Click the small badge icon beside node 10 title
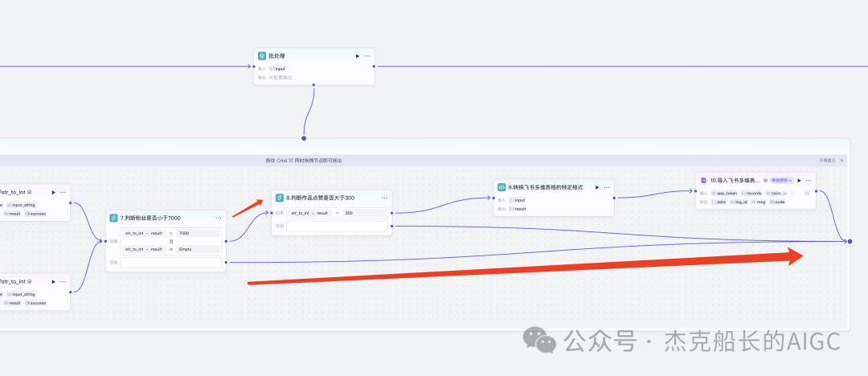Viewport: 868px width, 376px height. 766,181
